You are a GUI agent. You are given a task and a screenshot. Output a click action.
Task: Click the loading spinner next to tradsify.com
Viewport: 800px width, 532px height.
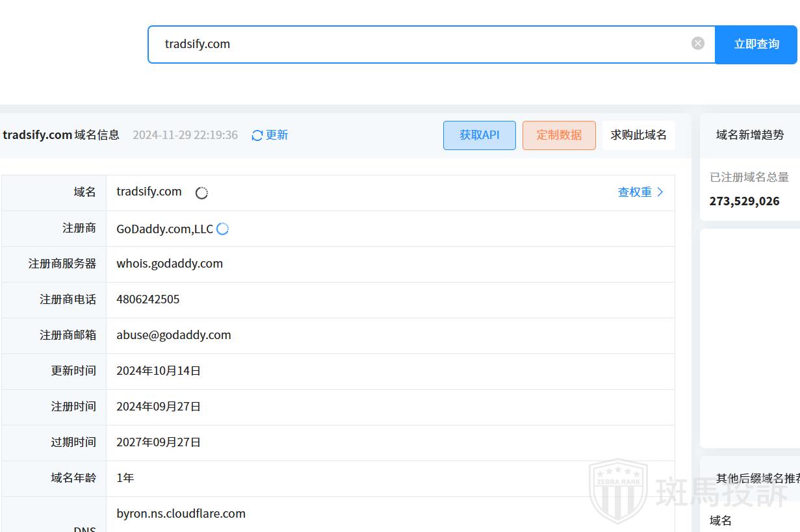pyautogui.click(x=201, y=193)
